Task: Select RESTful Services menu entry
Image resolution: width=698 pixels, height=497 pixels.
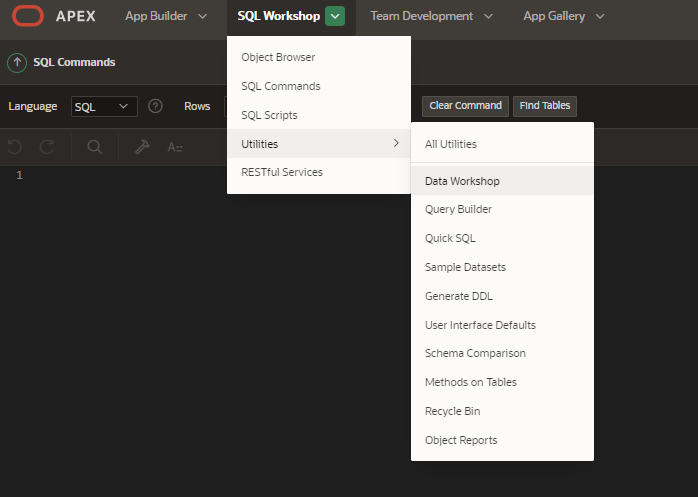Action: click(x=319, y=172)
